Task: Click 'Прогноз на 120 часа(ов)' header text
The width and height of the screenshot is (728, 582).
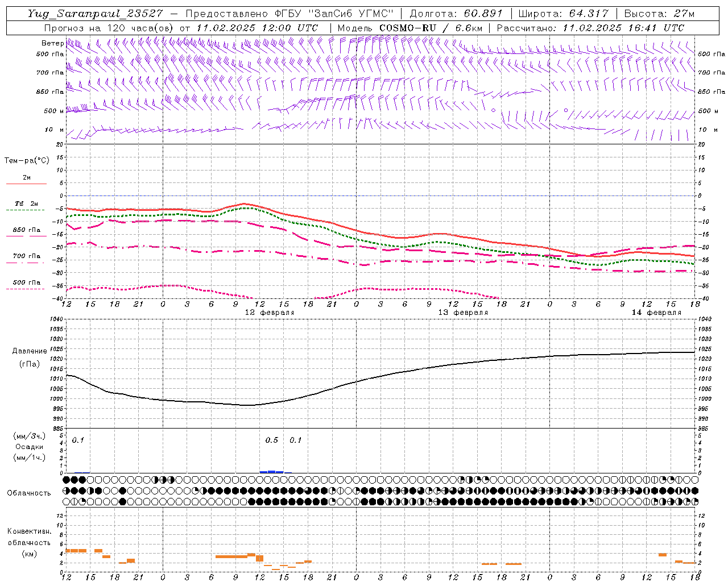Action: pyautogui.click(x=109, y=28)
